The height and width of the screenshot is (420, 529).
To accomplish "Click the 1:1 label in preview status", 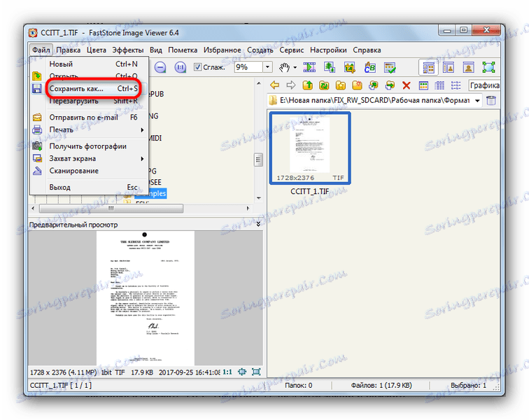I will click(x=227, y=372).
